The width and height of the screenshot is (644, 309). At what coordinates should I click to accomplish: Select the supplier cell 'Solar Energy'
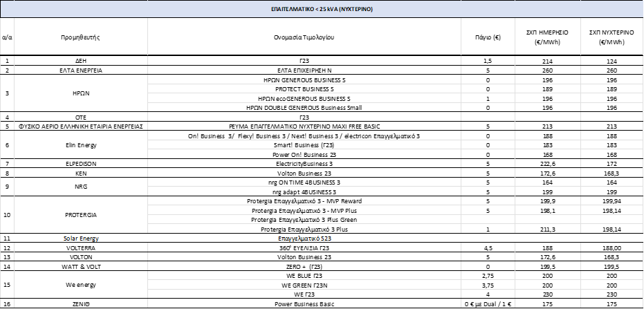80,238
